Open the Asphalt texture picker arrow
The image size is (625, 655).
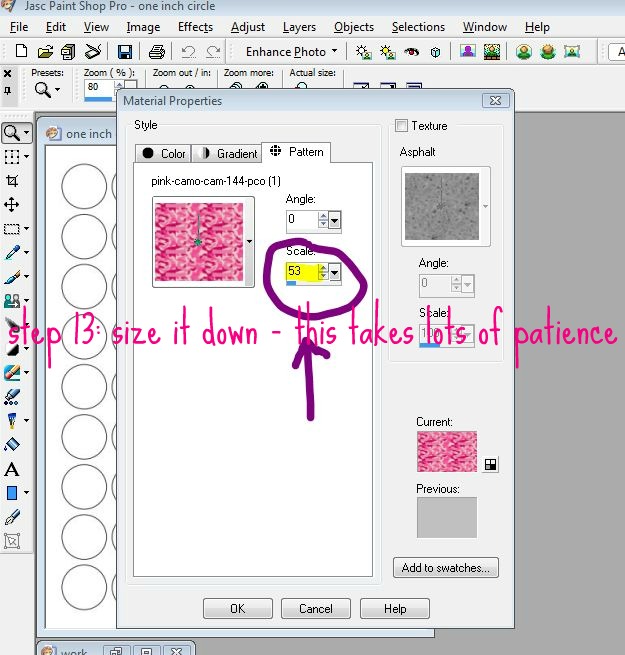(485, 206)
